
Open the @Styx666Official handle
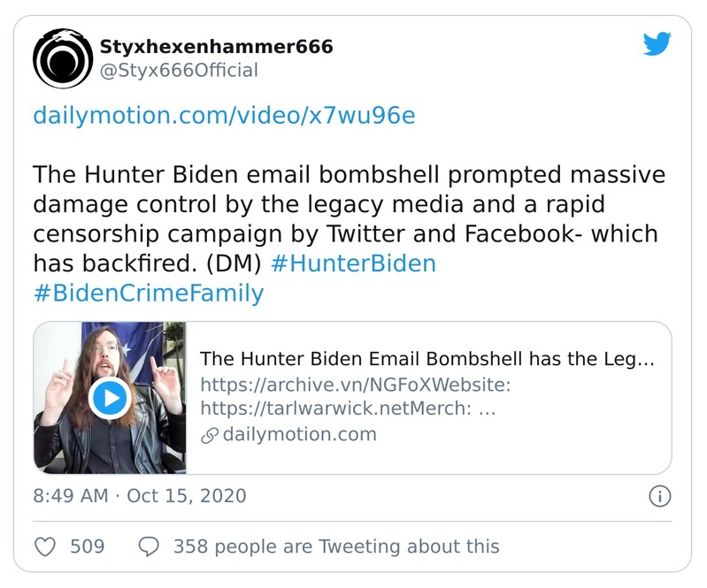pyautogui.click(x=180, y=70)
